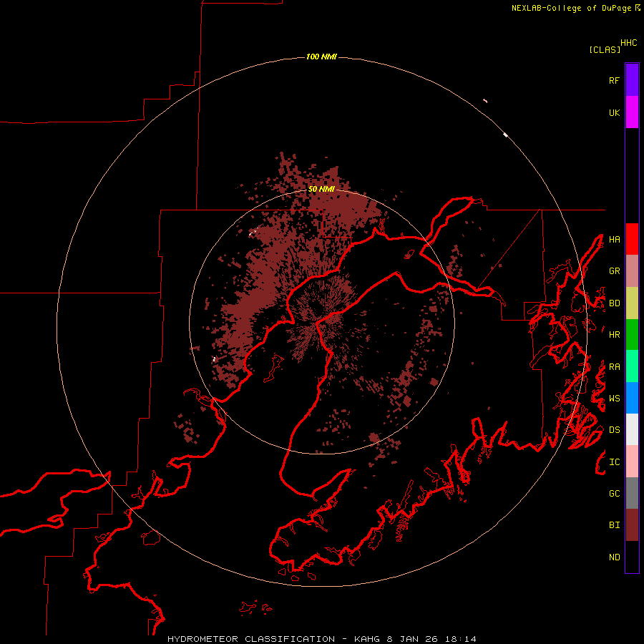Click the DS white legend swatch
The height and width of the screenshot is (644, 644).
coord(632,429)
